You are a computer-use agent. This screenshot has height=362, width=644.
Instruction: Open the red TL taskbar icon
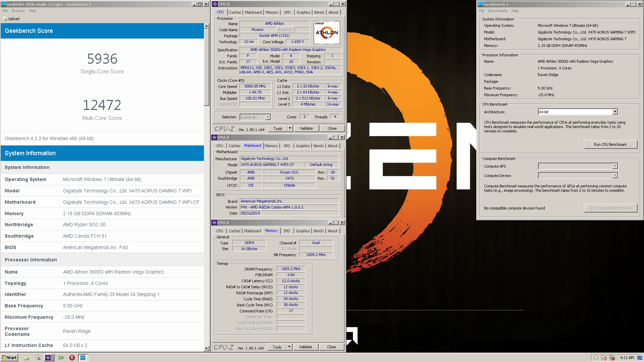point(72,358)
